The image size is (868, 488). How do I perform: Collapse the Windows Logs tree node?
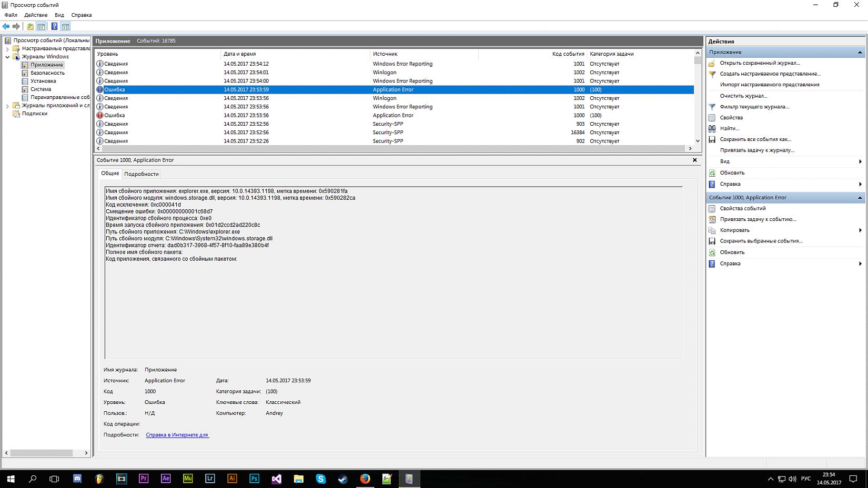7,57
